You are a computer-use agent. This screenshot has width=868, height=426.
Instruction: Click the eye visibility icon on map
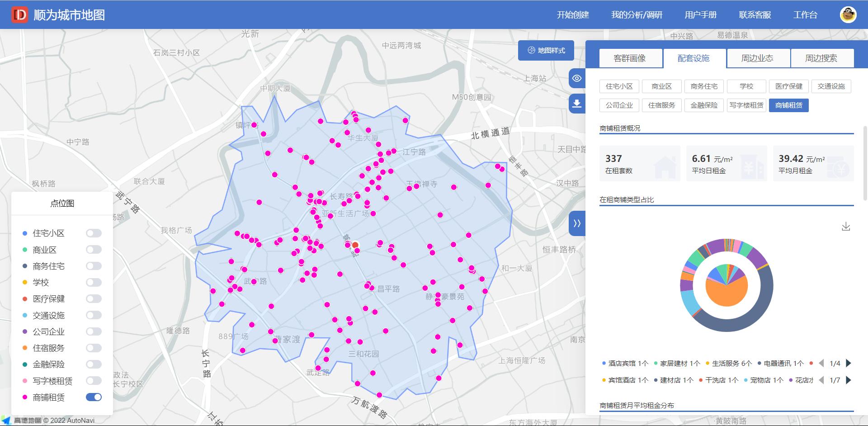576,78
